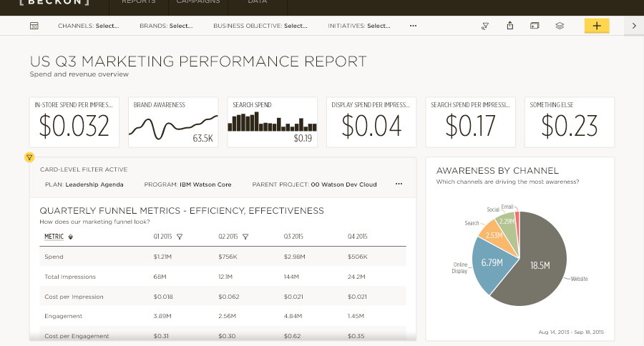The image size is (644, 346).
Task: Click the Q1 2015 column filter icon
Action: click(180, 237)
